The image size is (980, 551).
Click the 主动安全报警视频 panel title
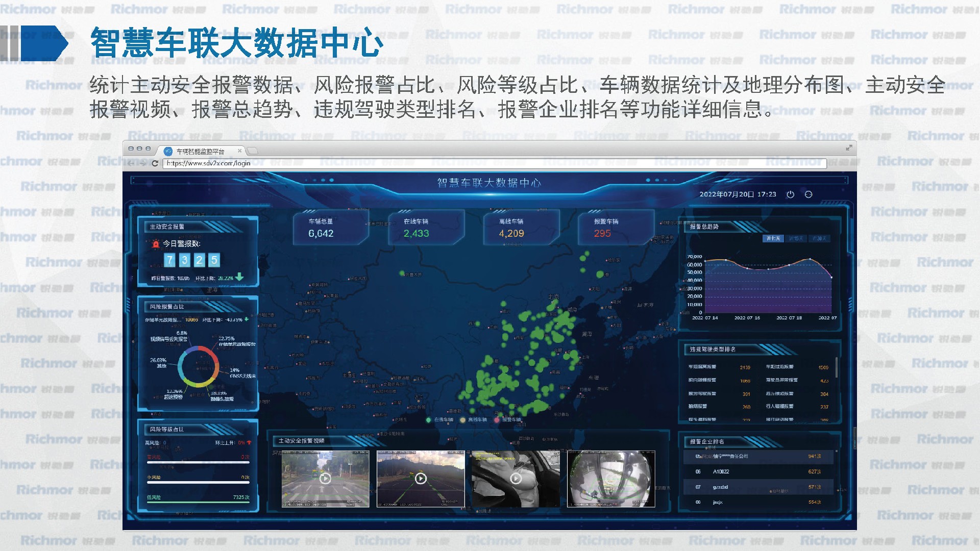pyautogui.click(x=301, y=440)
